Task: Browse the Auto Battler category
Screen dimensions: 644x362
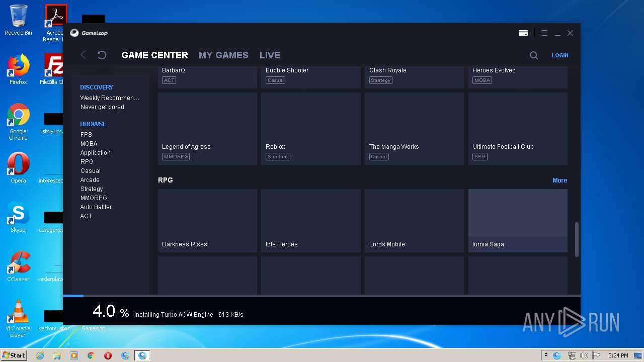Action: (x=96, y=207)
